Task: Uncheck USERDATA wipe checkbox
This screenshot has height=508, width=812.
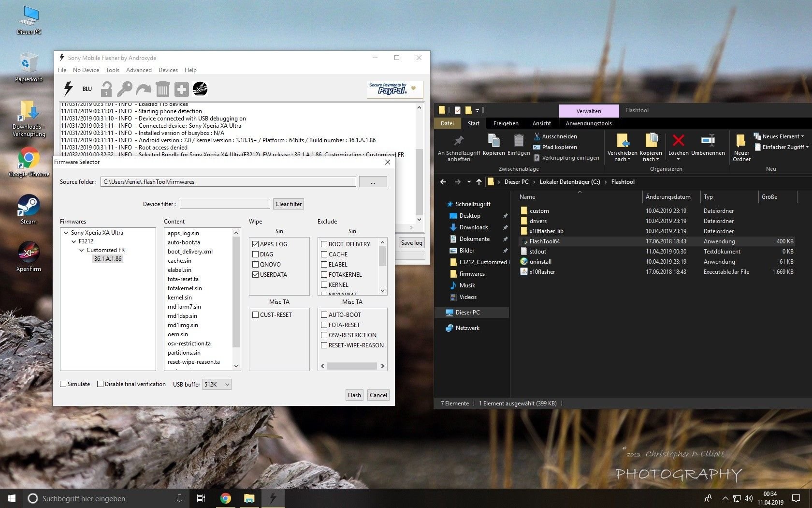Action: (256, 274)
